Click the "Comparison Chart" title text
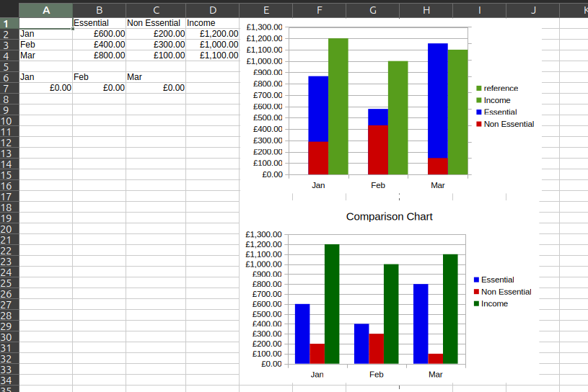588x392 pixels. pos(389,216)
